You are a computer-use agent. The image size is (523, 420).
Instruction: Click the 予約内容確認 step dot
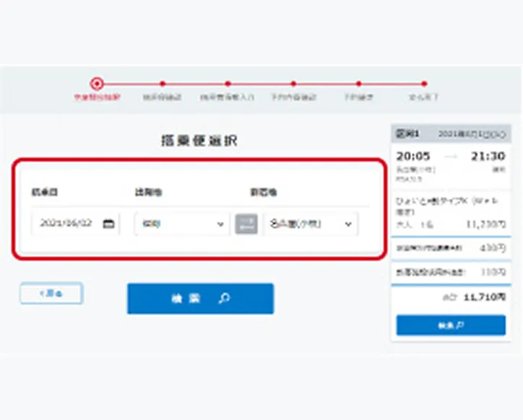pos(293,84)
